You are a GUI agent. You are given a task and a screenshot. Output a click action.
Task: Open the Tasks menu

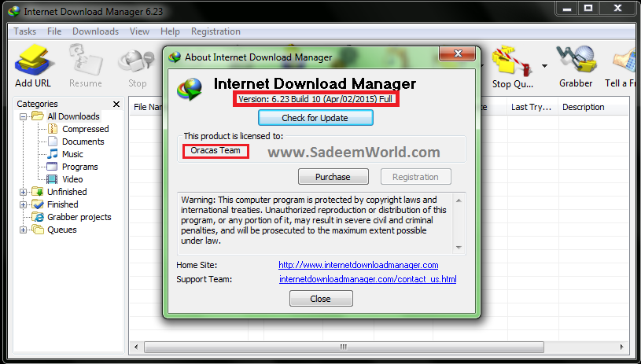(x=25, y=31)
